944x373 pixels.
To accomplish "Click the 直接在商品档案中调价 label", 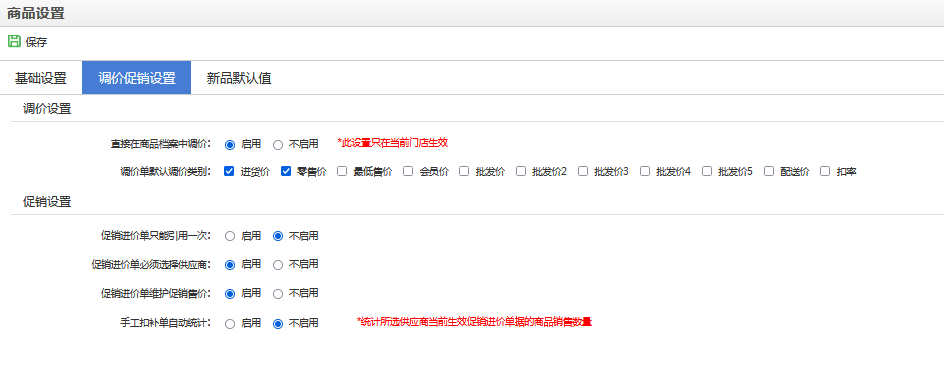I will click(161, 144).
